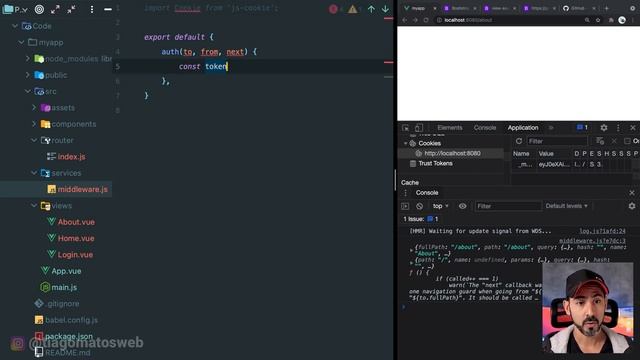
Task: Collapse the router folder
Action: point(34,140)
